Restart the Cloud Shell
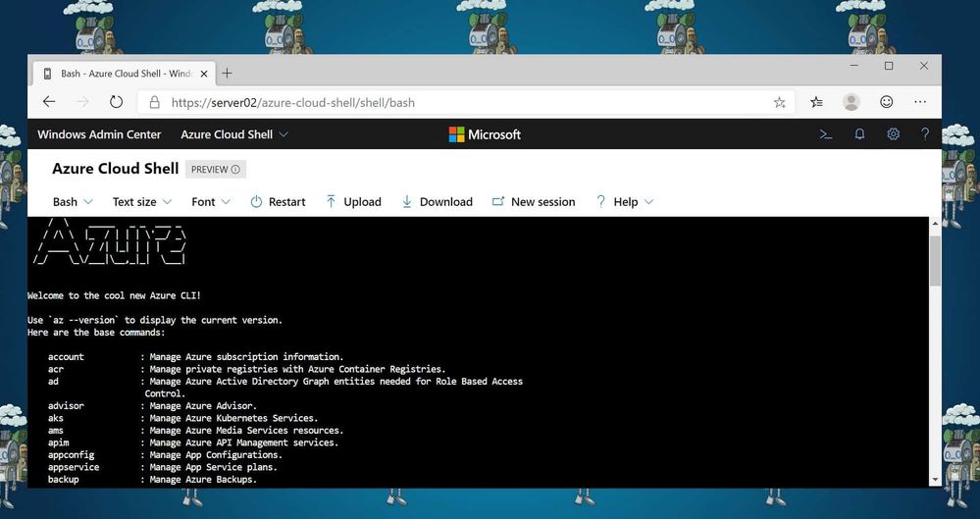980x519 pixels. (x=278, y=202)
